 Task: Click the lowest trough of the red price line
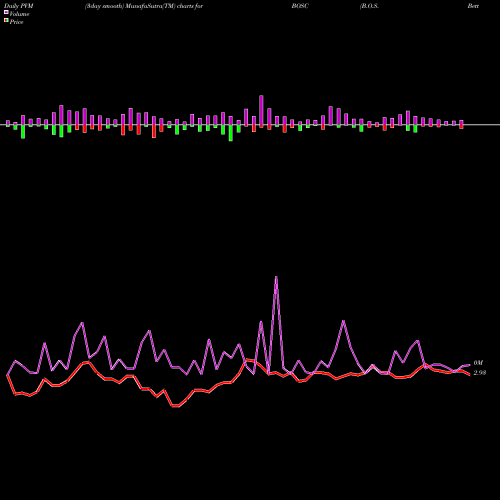[x=176, y=406]
